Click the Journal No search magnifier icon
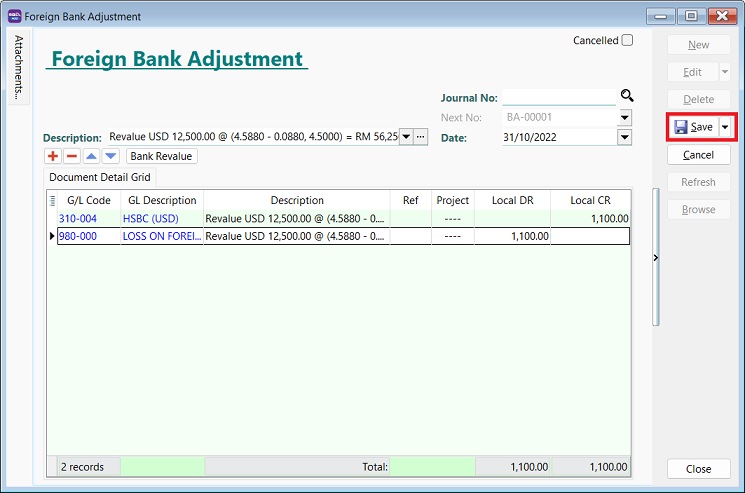745x493 pixels. (x=627, y=96)
